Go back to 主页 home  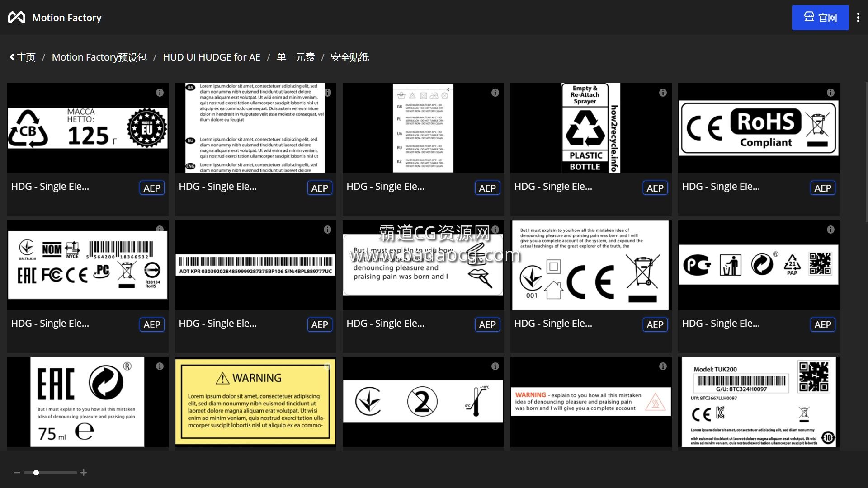click(x=23, y=57)
